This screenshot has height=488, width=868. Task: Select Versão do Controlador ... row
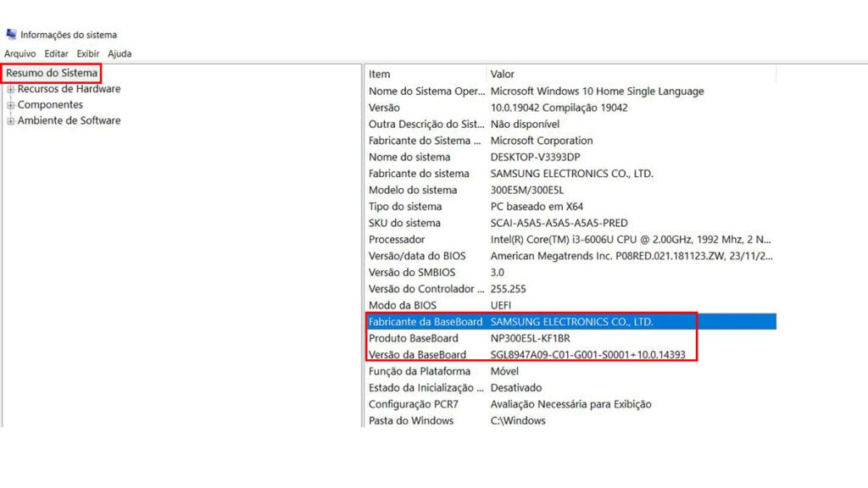pyautogui.click(x=570, y=289)
